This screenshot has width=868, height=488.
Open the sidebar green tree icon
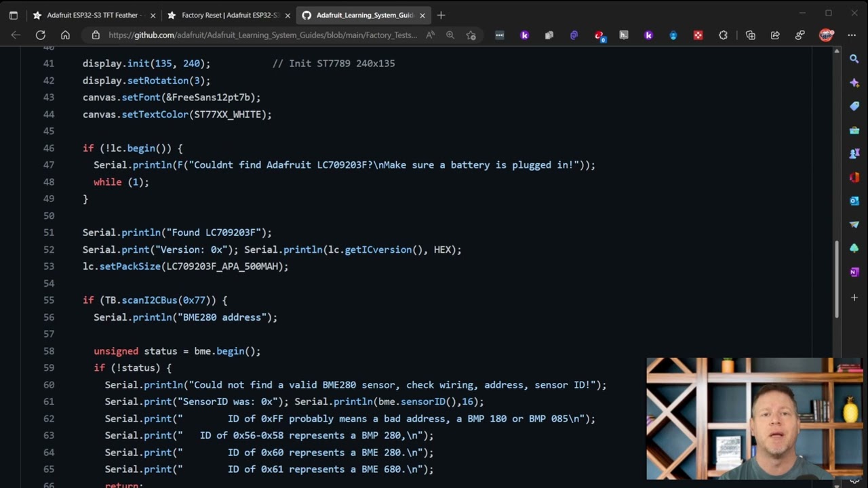click(x=854, y=248)
